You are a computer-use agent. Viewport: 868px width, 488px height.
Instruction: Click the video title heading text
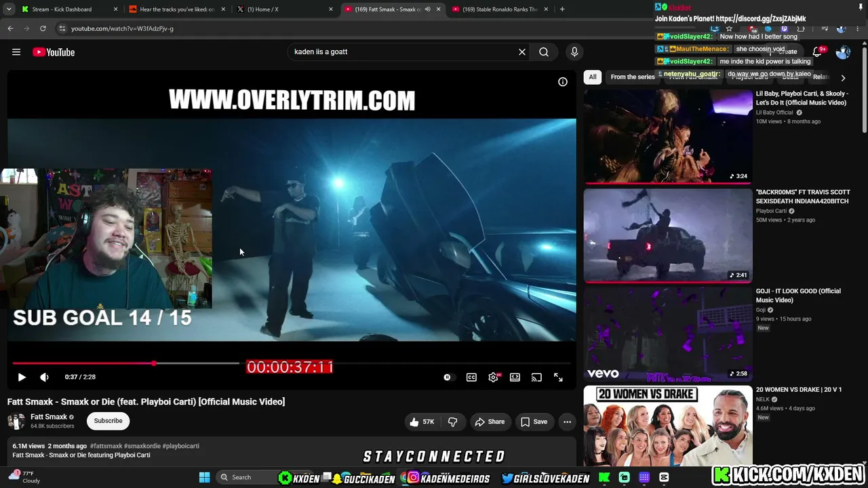146,402
